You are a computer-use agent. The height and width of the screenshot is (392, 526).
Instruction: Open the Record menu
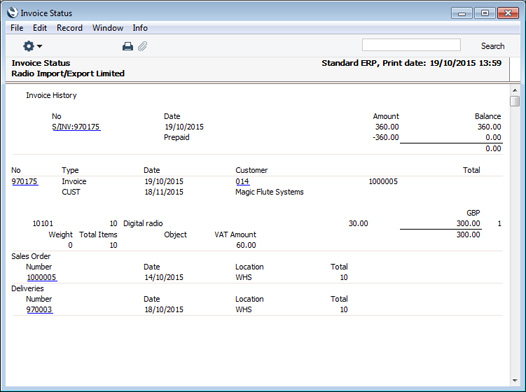[x=69, y=28]
